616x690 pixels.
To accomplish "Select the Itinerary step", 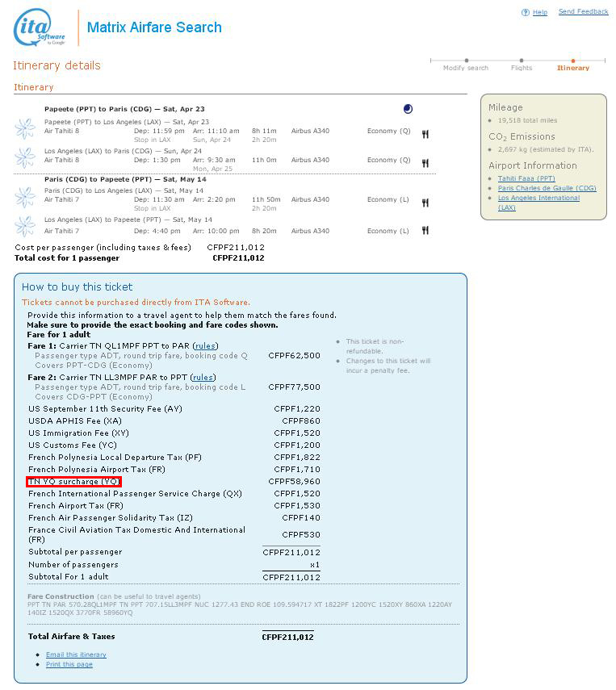I will click(x=573, y=68).
